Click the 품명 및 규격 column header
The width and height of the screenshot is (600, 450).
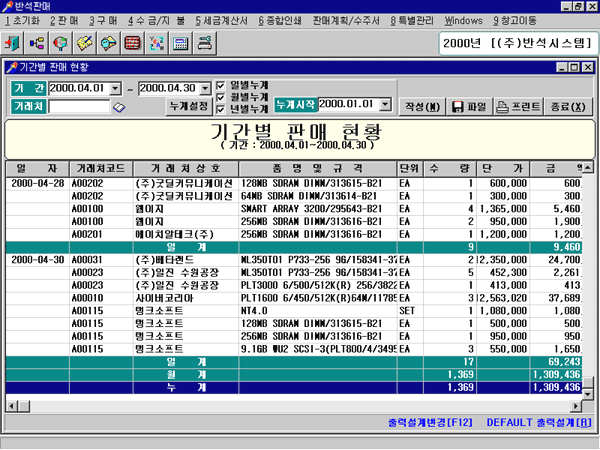(318, 168)
